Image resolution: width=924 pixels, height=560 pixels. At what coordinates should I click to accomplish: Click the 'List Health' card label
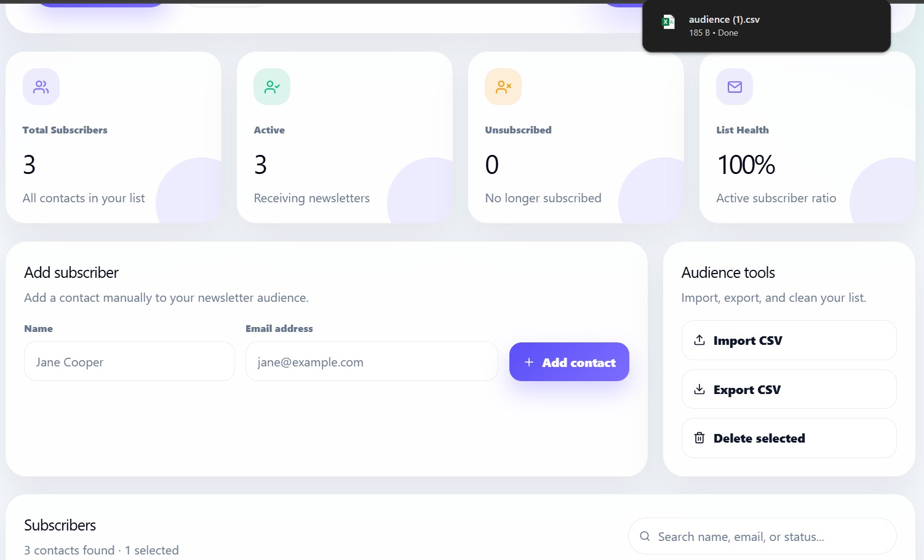[x=743, y=130]
